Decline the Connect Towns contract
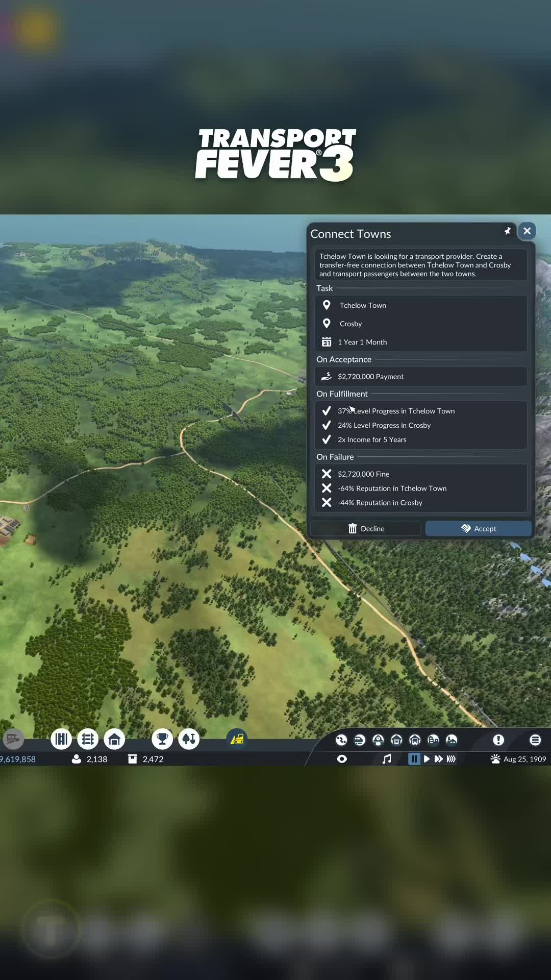The image size is (551, 980). click(x=366, y=528)
